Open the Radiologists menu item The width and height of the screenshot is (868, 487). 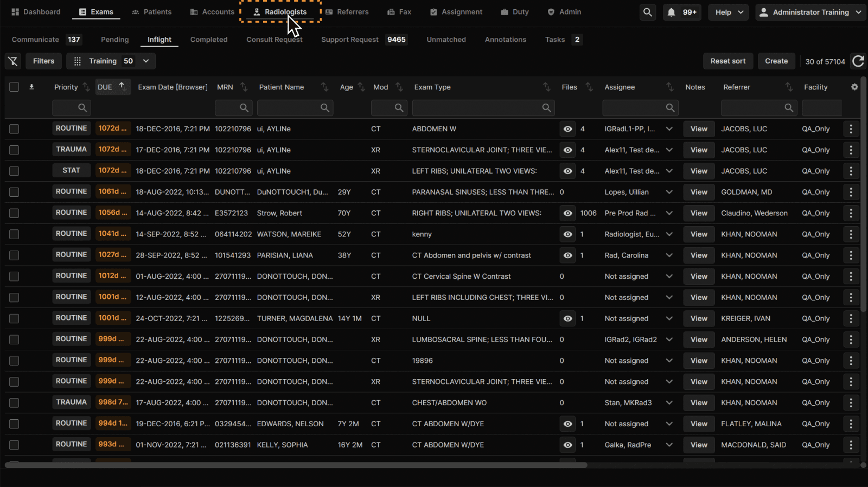(x=280, y=12)
